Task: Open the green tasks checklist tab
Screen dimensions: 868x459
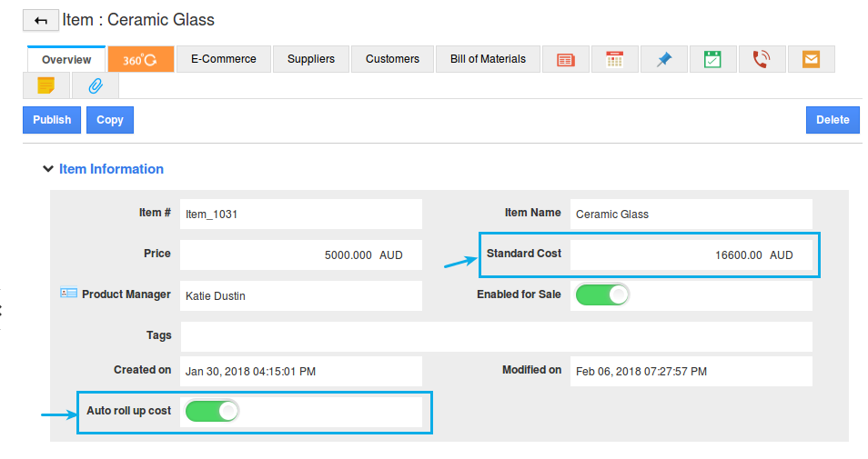Action: [712, 59]
